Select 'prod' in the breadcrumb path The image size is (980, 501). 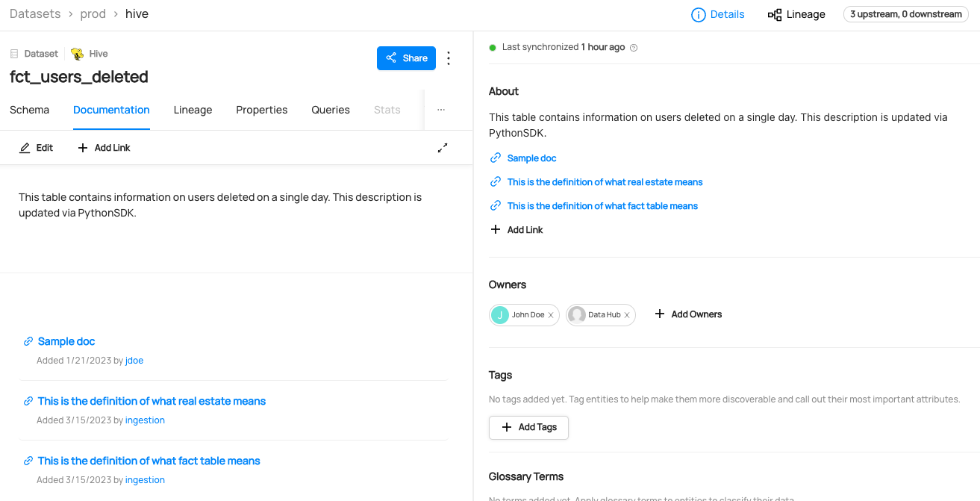(93, 13)
